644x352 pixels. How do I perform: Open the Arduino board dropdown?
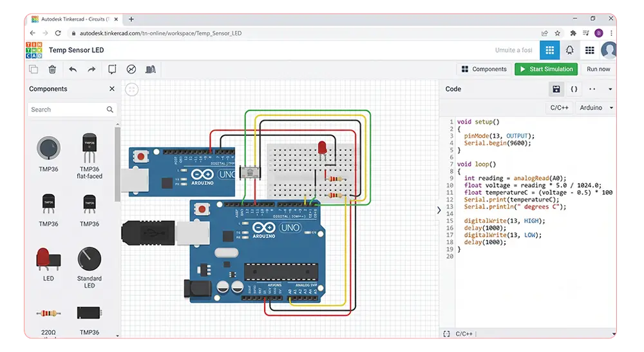pyautogui.click(x=596, y=108)
